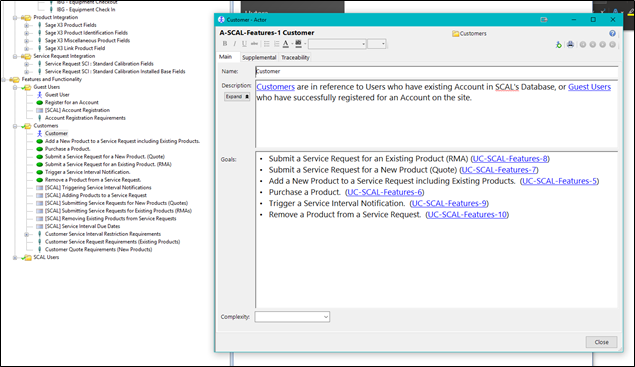The image size is (635, 367).
Task: Open the UC-SCAL-Features-7 link
Action: click(499, 170)
